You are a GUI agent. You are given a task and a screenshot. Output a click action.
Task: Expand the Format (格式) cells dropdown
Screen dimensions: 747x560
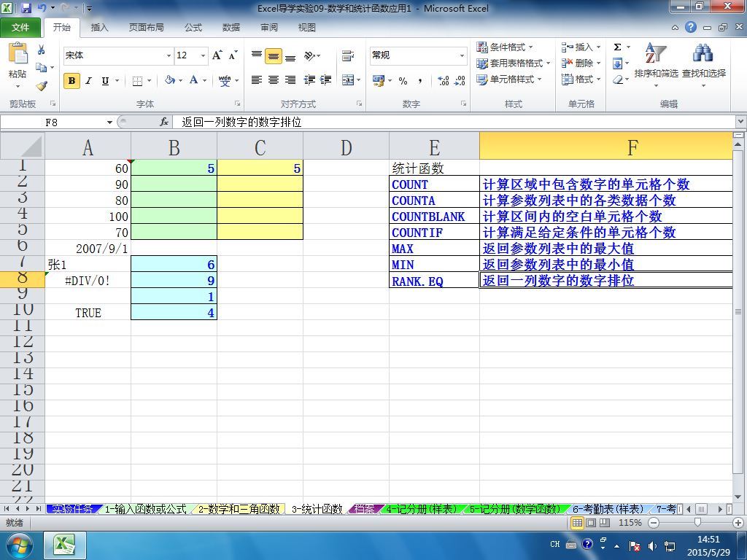(x=598, y=79)
